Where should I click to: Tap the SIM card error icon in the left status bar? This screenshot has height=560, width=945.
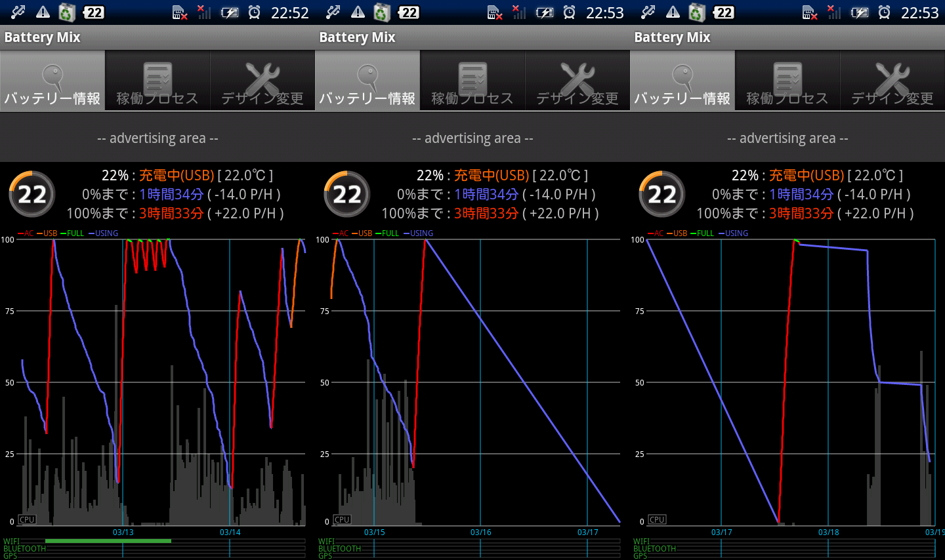click(x=179, y=12)
